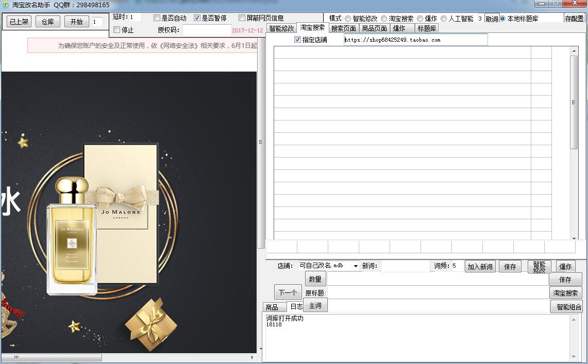Toggle the 指定店铺 checkbox
The height and width of the screenshot is (364, 588).
coord(297,40)
